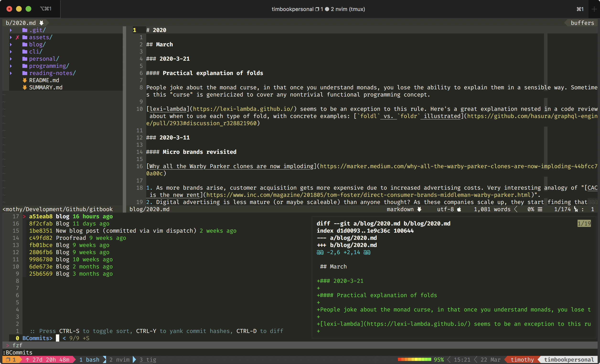Viewport: 600px width, 364px height.
Task: Switch to the 1 bash tmux window
Action: (x=89, y=360)
